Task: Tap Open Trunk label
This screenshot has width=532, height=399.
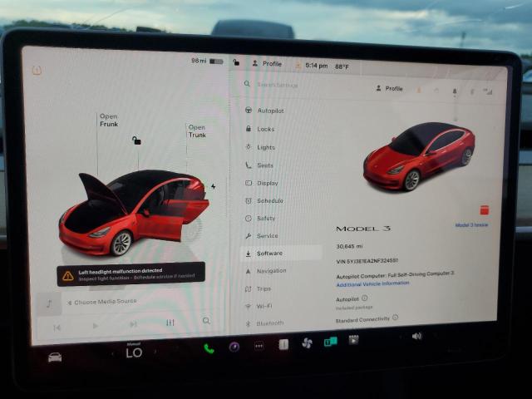Action: click(197, 131)
